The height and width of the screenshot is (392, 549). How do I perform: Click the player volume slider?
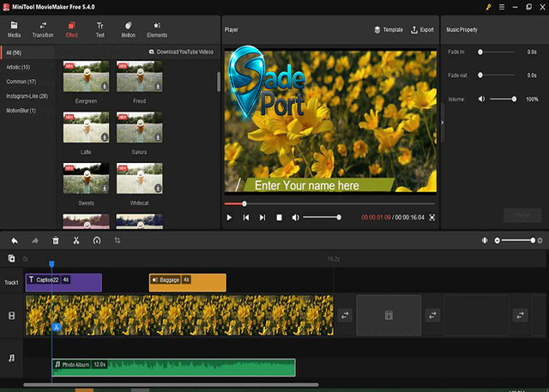(x=322, y=217)
